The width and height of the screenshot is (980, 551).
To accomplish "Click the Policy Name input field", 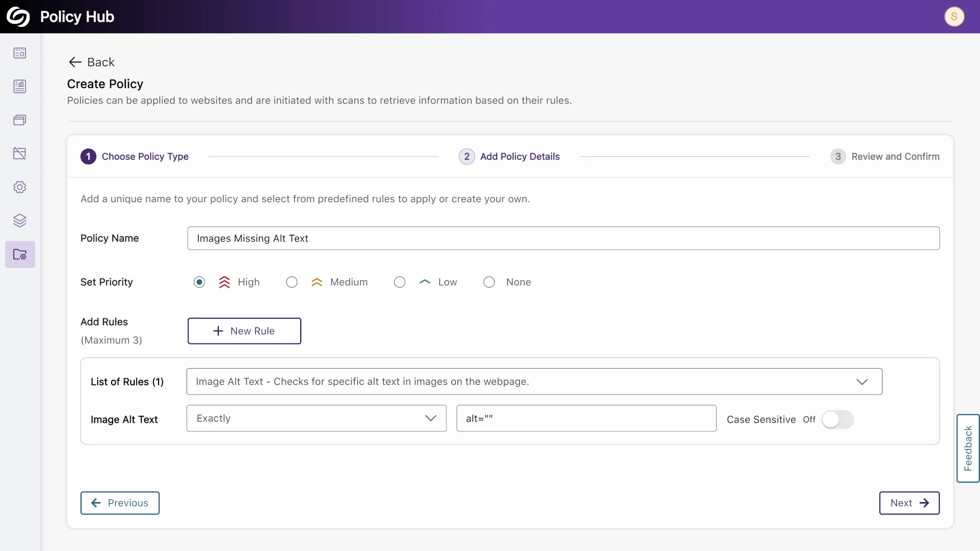I will click(x=563, y=238).
